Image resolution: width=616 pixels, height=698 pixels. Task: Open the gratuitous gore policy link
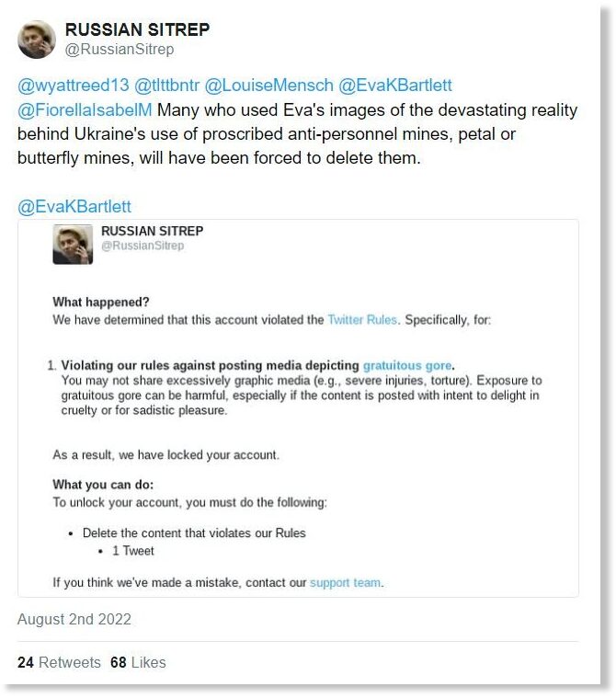(407, 365)
